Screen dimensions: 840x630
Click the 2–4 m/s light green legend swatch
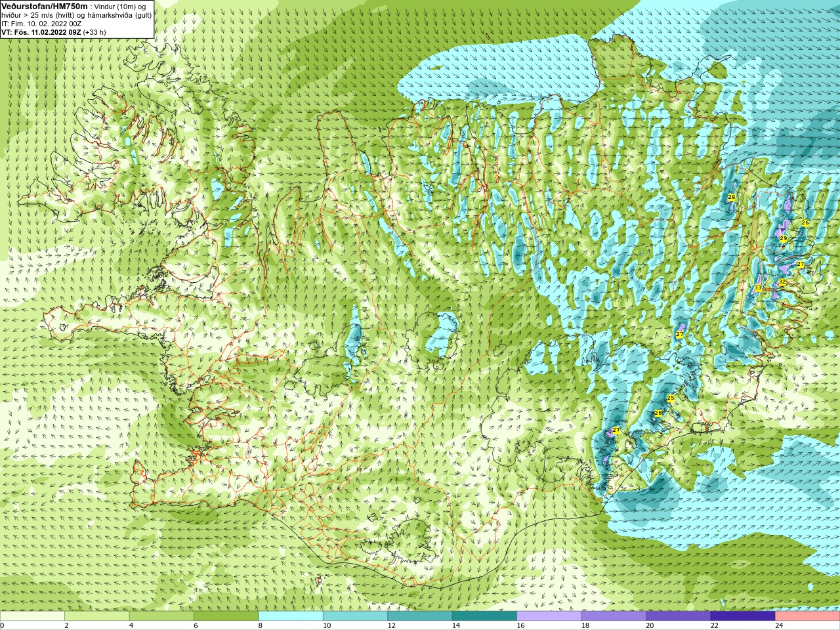(x=96, y=616)
